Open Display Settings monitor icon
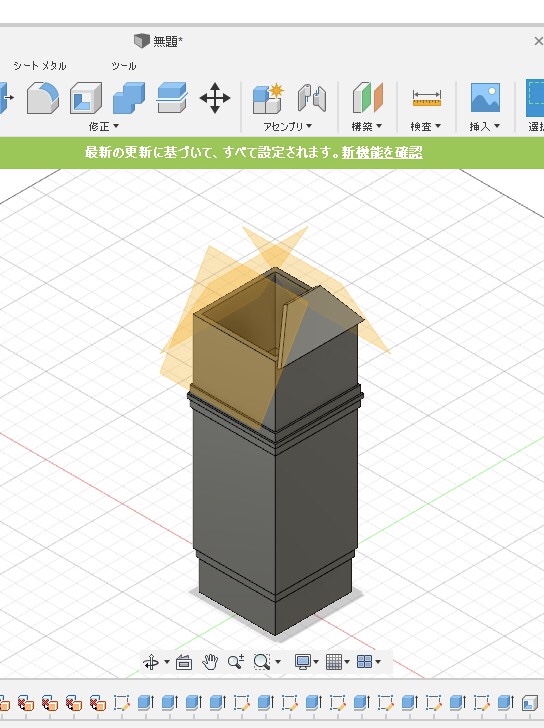 [303, 662]
